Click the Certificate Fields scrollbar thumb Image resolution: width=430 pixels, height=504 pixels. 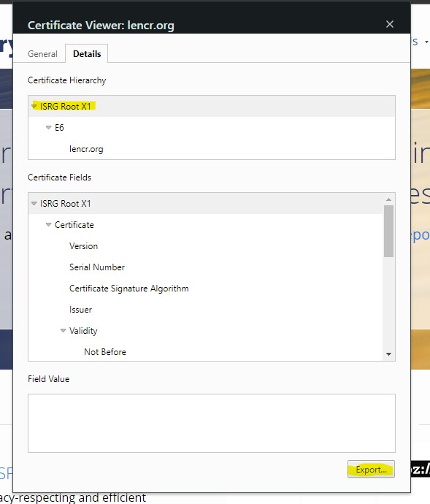pyautogui.click(x=388, y=231)
